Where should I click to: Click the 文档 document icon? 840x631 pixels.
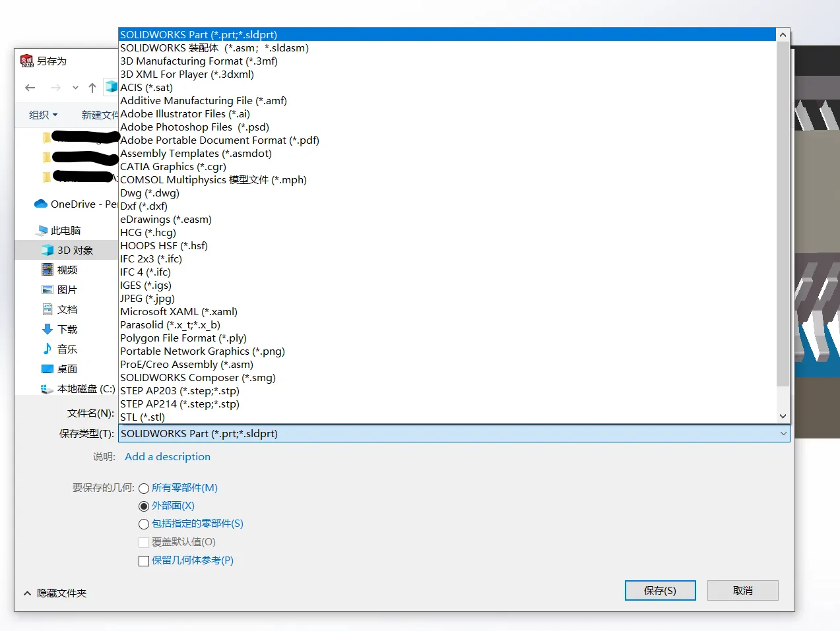tap(48, 309)
